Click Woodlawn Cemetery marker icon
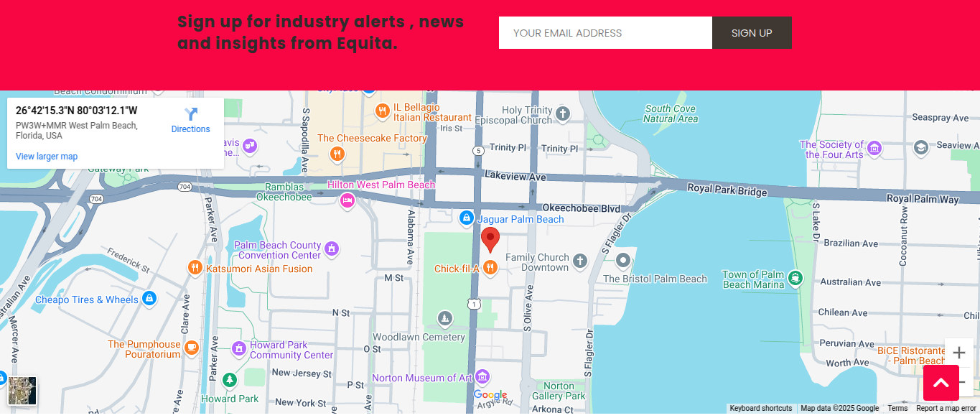The width and height of the screenshot is (980, 418). click(x=445, y=318)
